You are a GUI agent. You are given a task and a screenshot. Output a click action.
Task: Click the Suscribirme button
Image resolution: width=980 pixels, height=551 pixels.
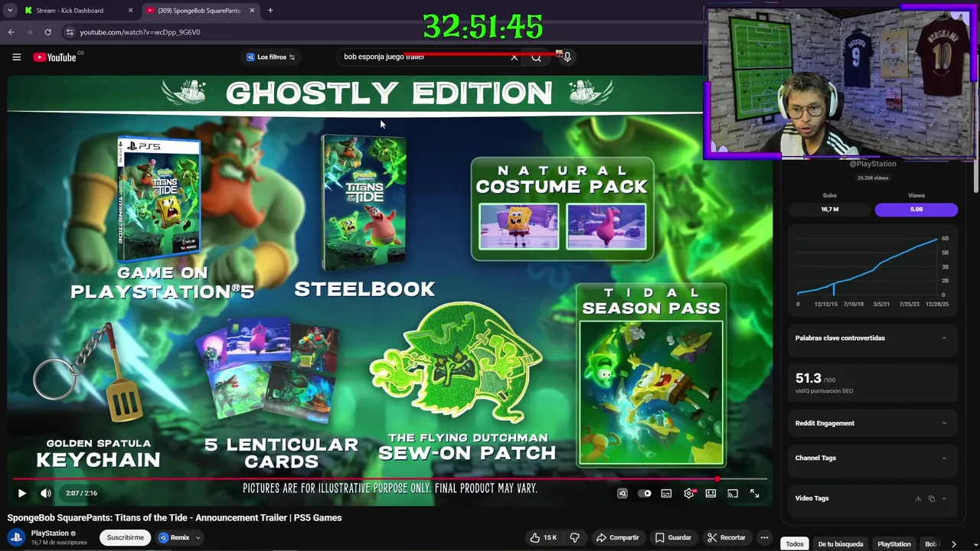[x=125, y=537]
